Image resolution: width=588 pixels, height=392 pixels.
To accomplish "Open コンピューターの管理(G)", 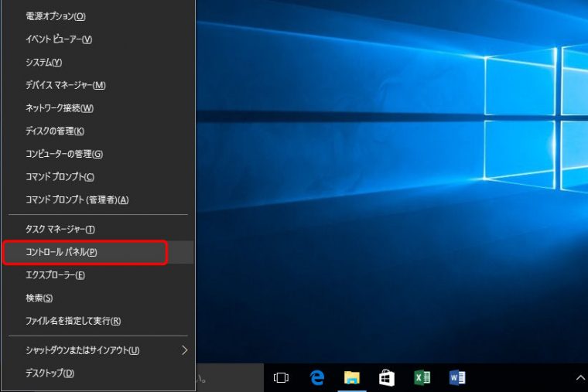I will [98, 154].
